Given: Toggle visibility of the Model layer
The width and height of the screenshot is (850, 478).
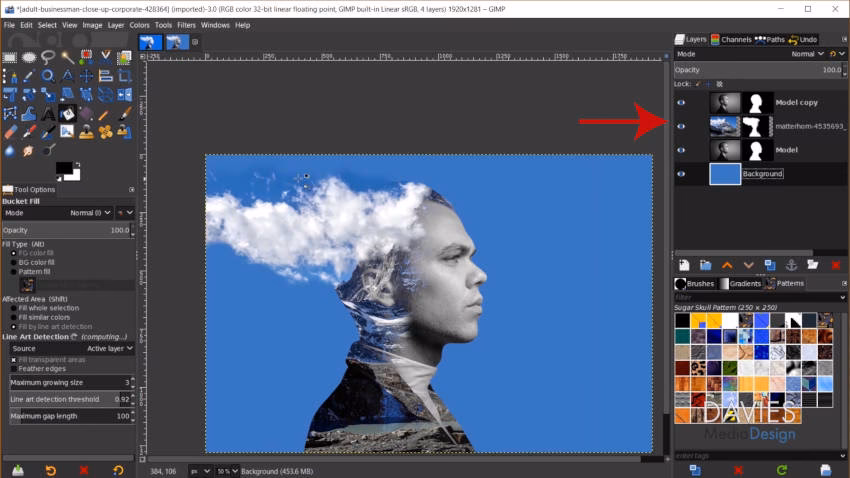Looking at the screenshot, I should click(681, 150).
